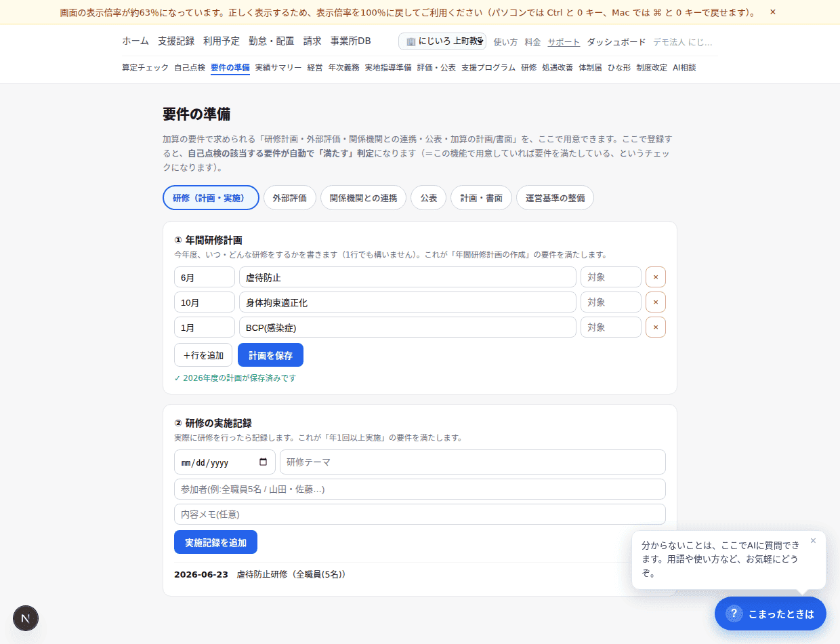
Task: Dismiss the zoom warning banner
Action: coord(773,12)
